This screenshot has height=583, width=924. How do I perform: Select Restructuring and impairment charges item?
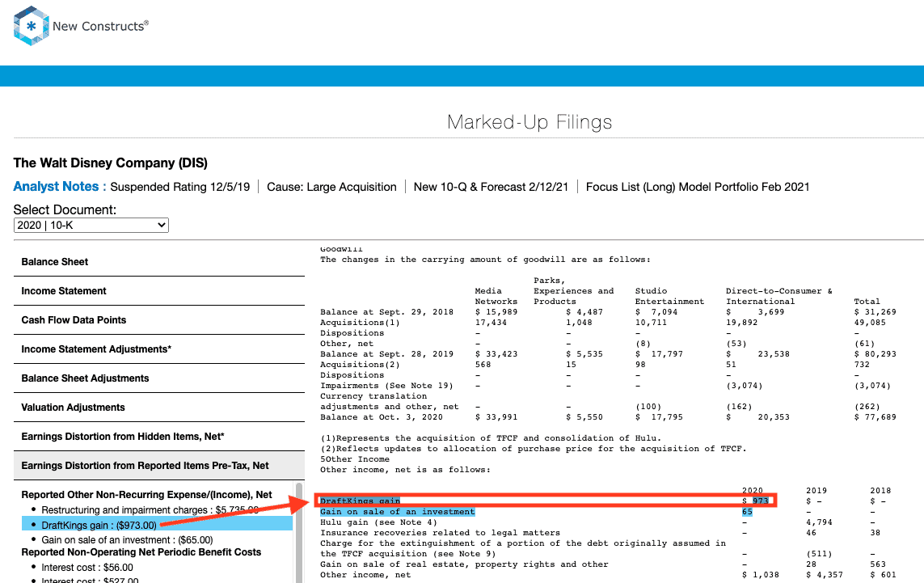[150, 510]
